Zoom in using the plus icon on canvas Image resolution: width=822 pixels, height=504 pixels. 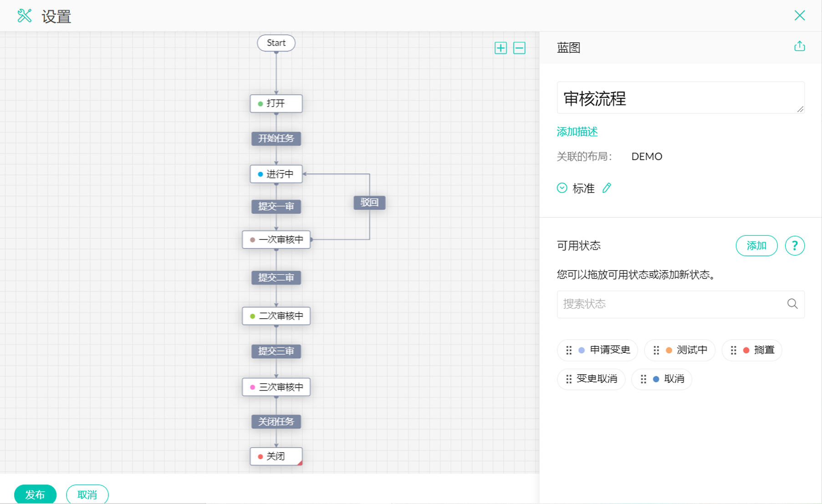pos(500,48)
